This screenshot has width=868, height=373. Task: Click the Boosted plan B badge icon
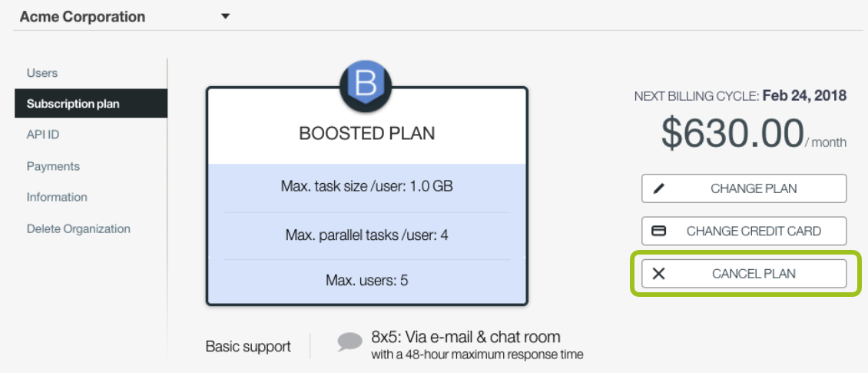point(366,86)
